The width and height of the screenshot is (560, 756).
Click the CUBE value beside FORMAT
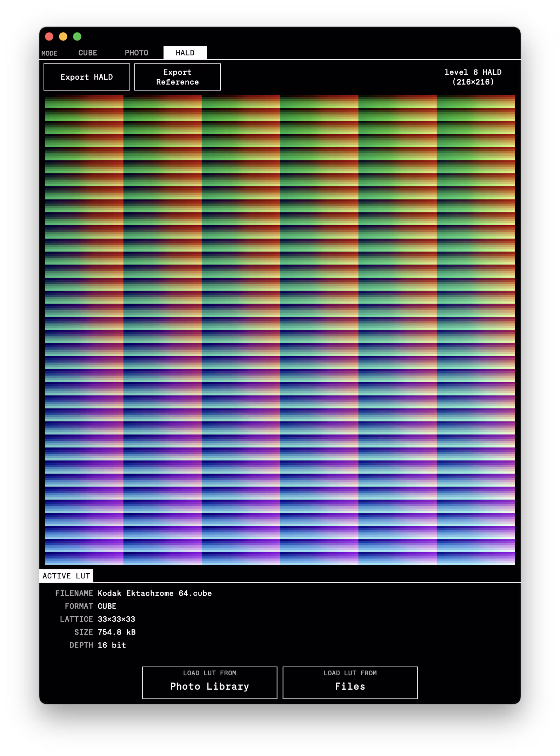coord(107,606)
